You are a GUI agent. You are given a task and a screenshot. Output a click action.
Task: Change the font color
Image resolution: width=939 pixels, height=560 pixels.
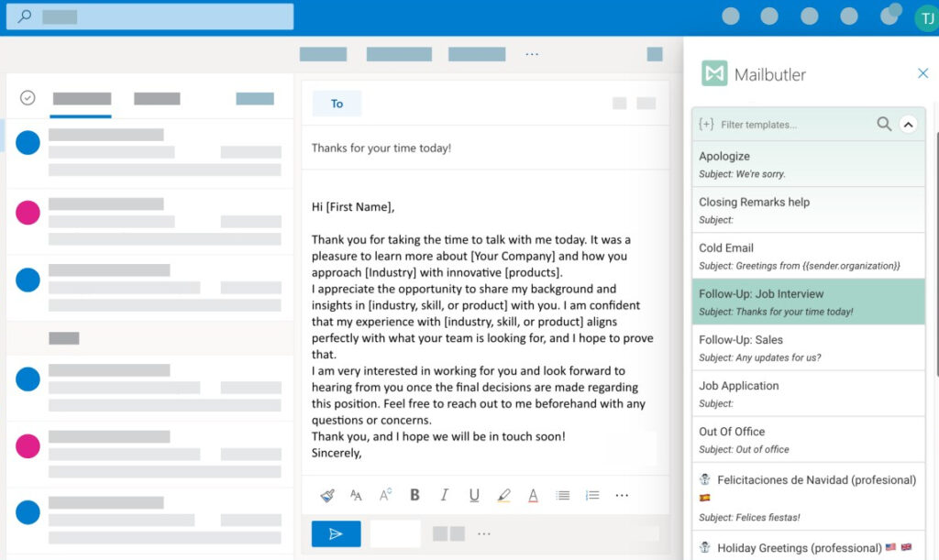tap(533, 495)
